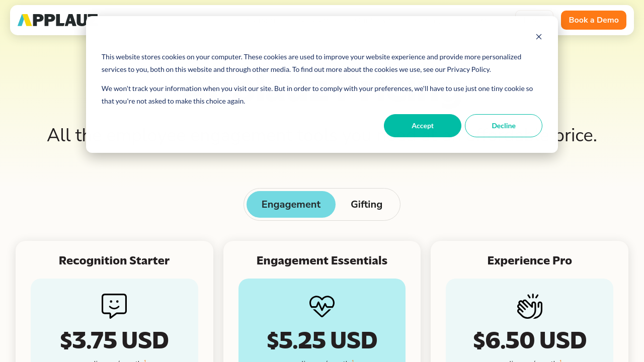Decline the cookie tracking
This screenshot has height=362, width=644.
click(x=504, y=126)
